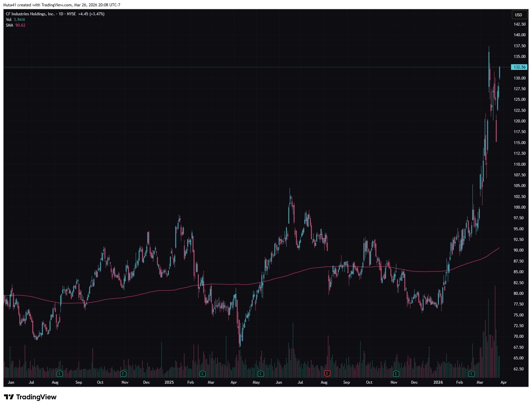
Task: Select the earnings marker near May 2025
Action: [x=261, y=373]
